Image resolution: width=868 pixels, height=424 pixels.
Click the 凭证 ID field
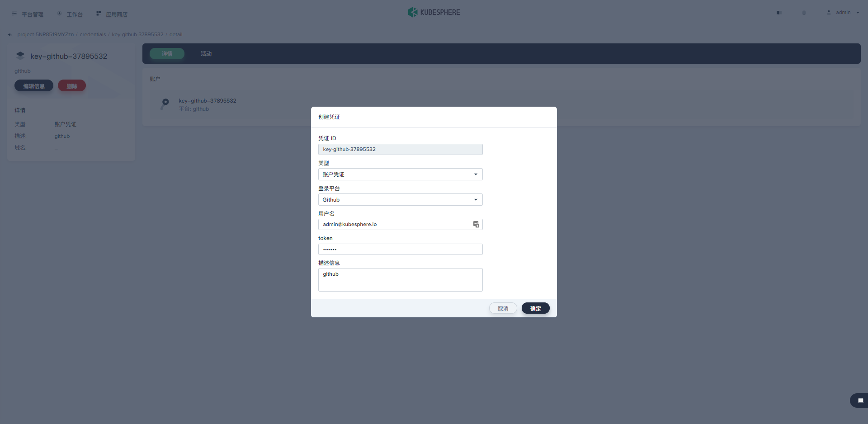[x=401, y=149]
